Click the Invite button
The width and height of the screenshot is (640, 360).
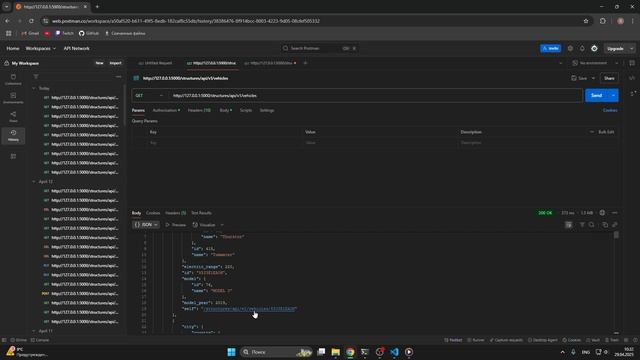point(551,48)
